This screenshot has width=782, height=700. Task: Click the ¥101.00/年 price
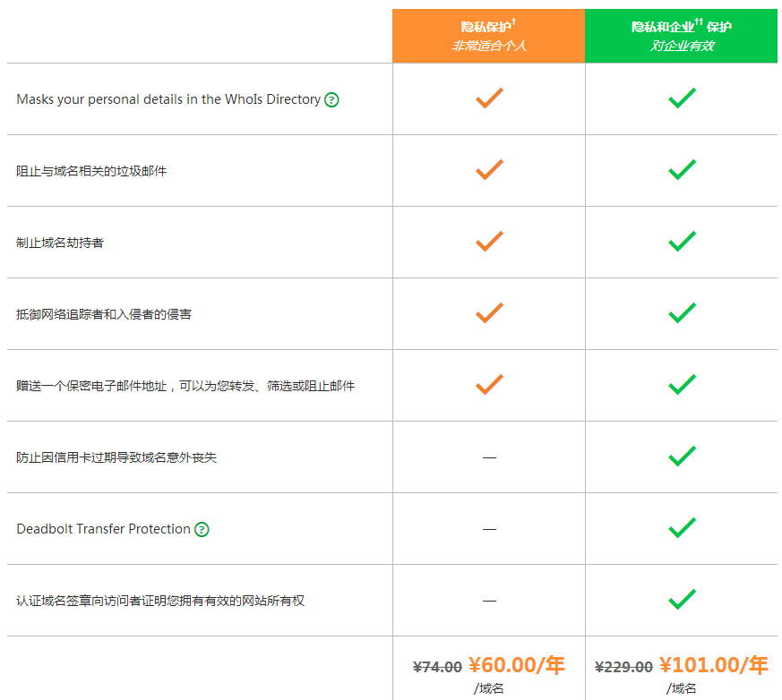714,665
